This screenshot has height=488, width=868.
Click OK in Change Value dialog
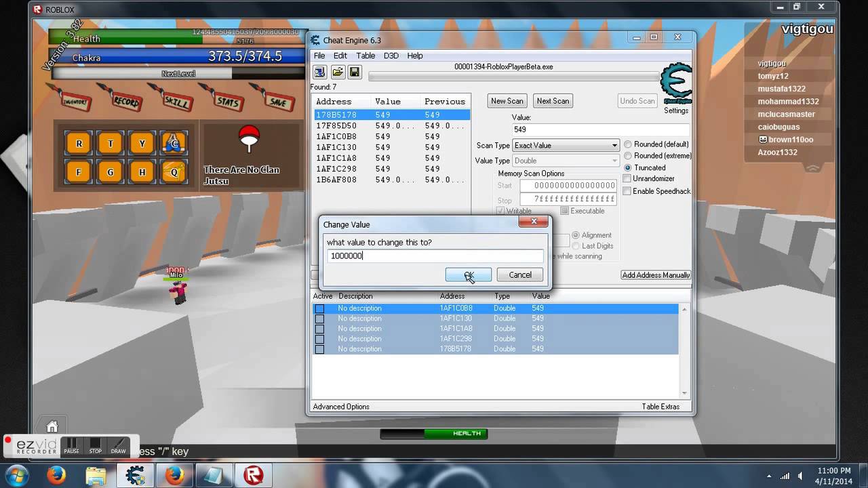(469, 274)
